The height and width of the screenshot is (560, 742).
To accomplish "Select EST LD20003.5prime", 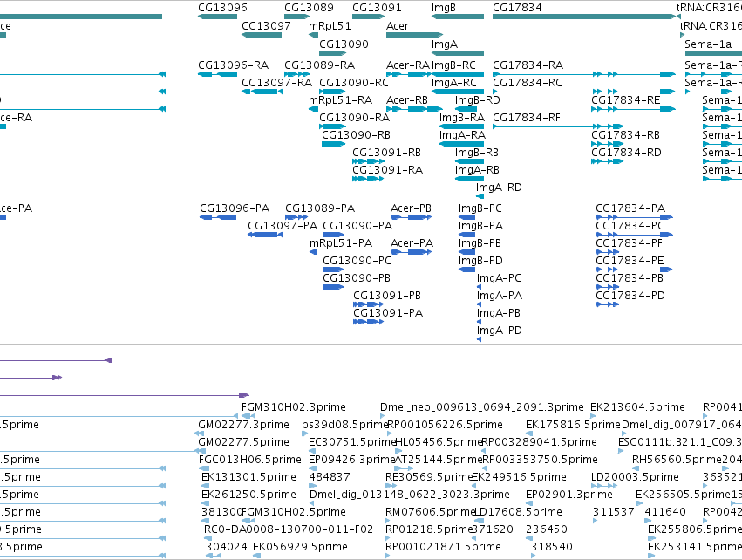I will pyautogui.click(x=635, y=476).
